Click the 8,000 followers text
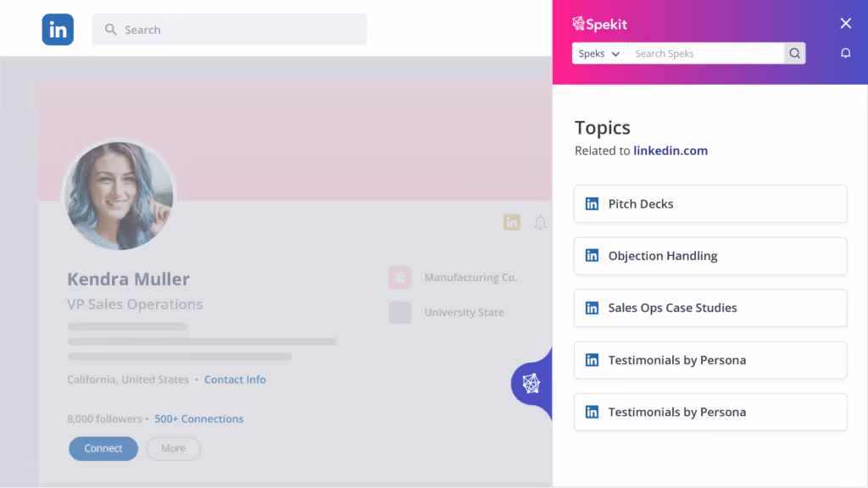Viewport: 868px width, 488px height. [104, 419]
